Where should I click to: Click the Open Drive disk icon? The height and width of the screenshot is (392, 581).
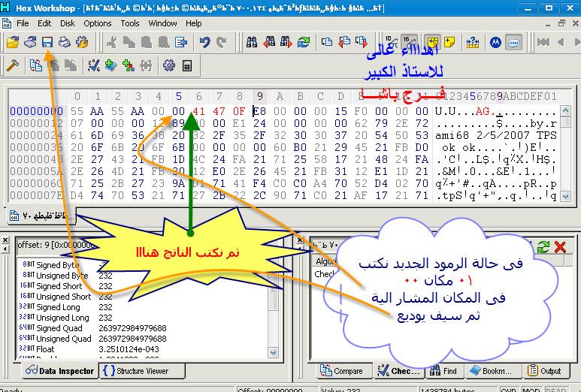tap(30, 42)
